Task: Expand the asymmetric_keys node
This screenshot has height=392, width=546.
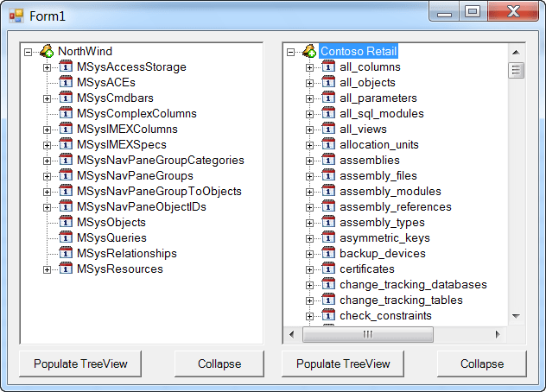Action: click(x=309, y=239)
